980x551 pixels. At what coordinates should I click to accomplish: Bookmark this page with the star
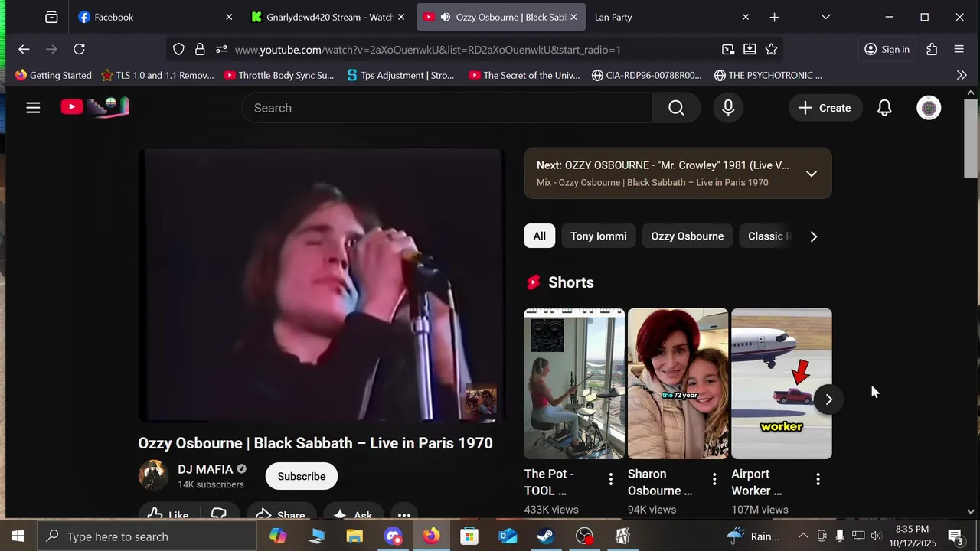771,49
